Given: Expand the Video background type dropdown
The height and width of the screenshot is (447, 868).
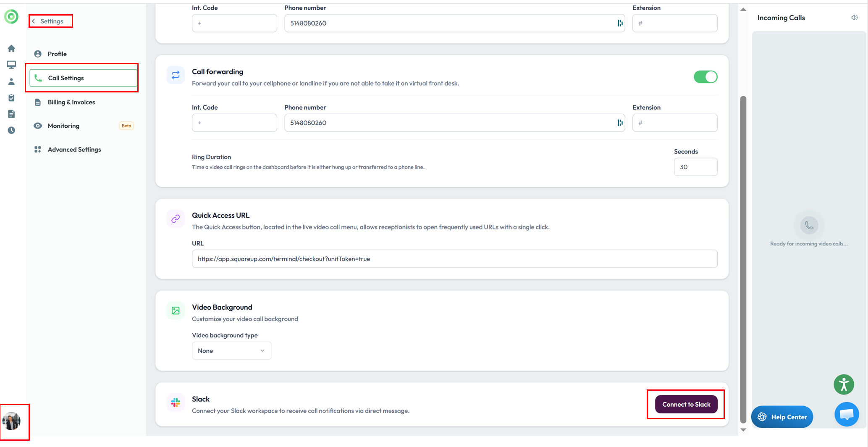Looking at the screenshot, I should point(231,351).
